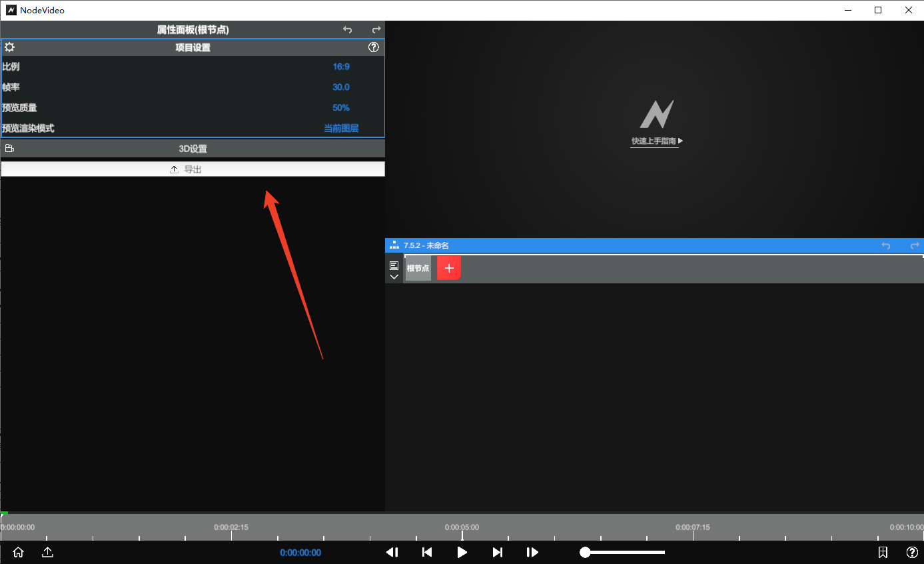Open the bookmark icon at bottom right
The image size is (924, 564).
click(x=883, y=552)
